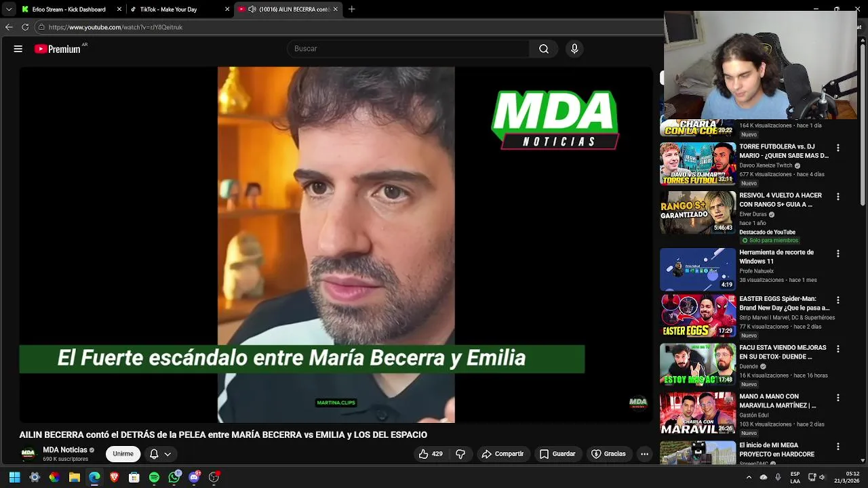Open Elver Duras channel link
This screenshot has width=868, height=488.
click(x=753, y=214)
